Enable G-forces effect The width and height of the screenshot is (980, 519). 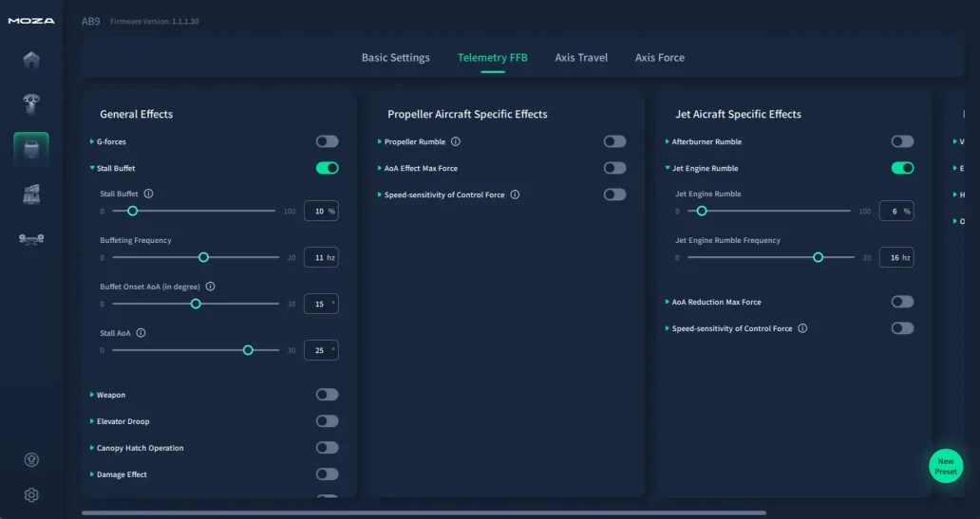[x=327, y=141]
